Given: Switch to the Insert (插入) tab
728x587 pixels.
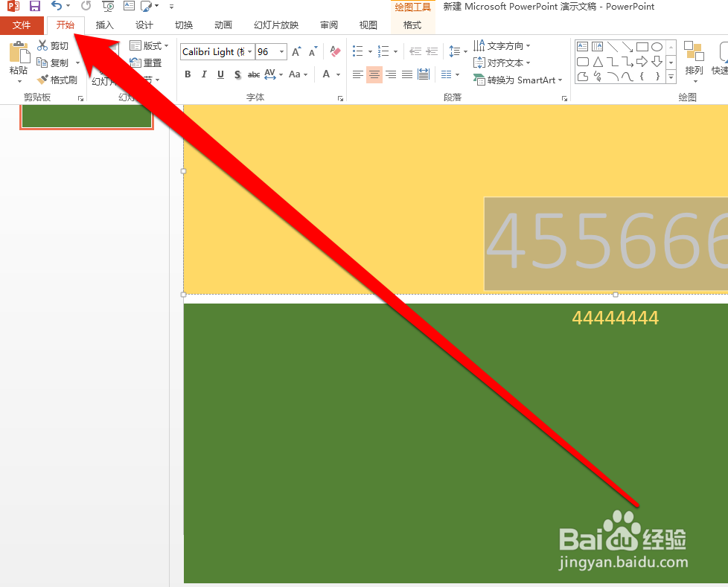Looking at the screenshot, I should coord(105,25).
